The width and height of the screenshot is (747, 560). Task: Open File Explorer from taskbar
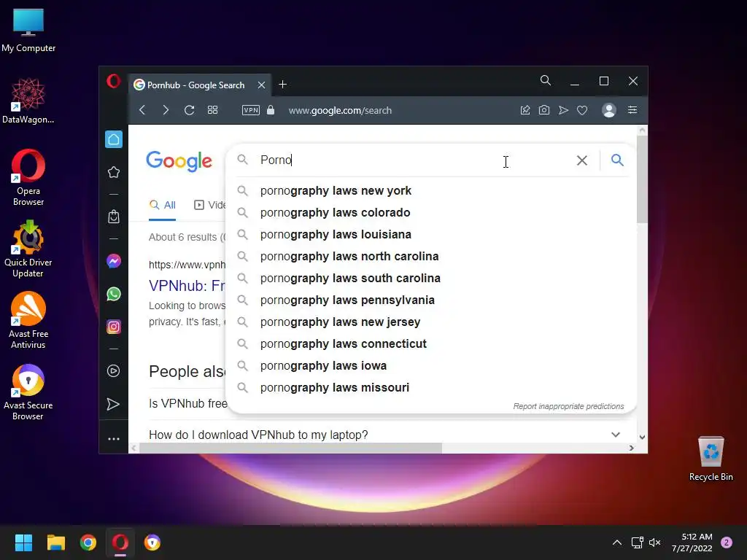click(55, 542)
